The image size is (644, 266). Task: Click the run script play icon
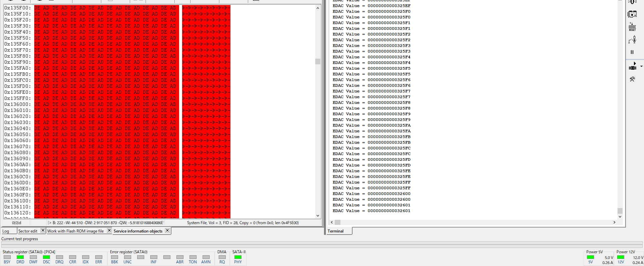(x=633, y=66)
